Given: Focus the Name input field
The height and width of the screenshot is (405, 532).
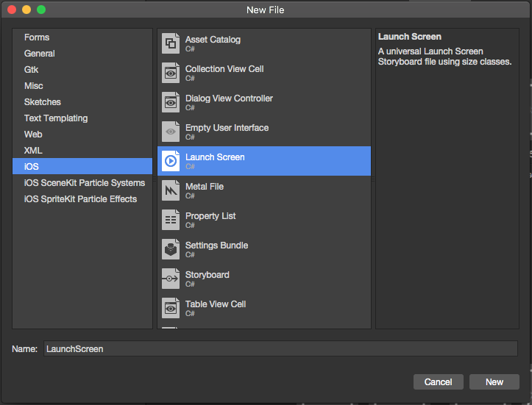Looking at the screenshot, I should click(x=280, y=348).
